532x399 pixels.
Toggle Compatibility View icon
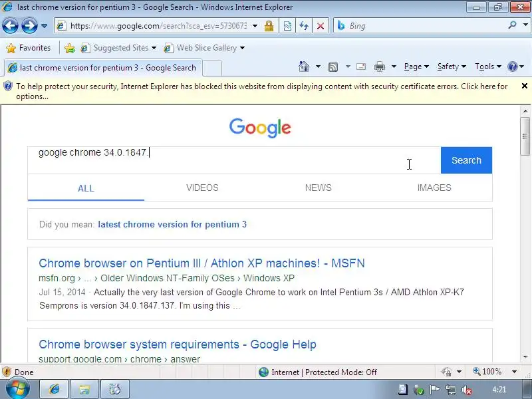click(287, 26)
